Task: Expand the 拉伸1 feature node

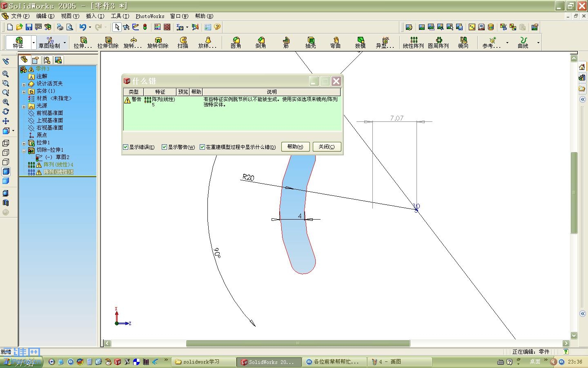Action: (24, 143)
